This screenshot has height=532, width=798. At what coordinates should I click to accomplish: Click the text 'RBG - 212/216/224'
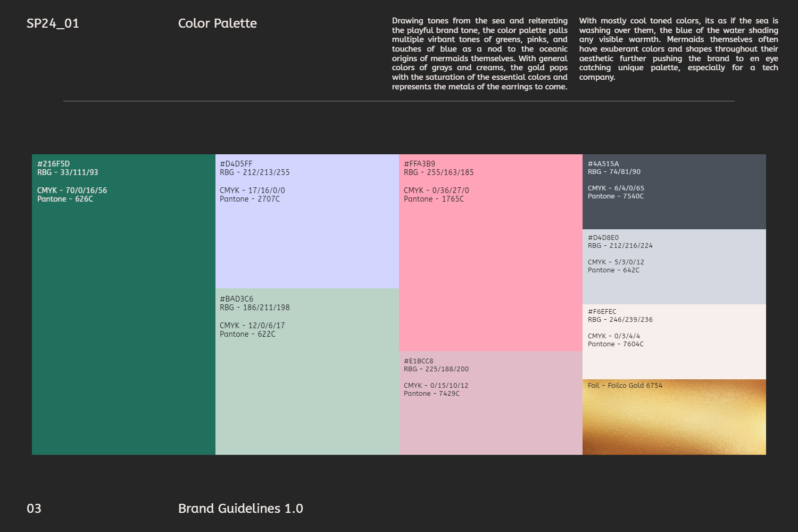[x=620, y=246]
